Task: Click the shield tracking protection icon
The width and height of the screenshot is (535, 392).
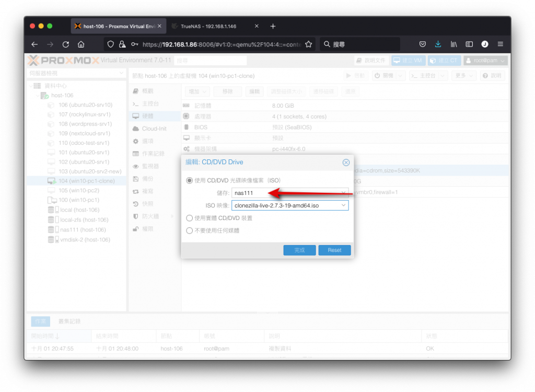Action: [x=111, y=44]
